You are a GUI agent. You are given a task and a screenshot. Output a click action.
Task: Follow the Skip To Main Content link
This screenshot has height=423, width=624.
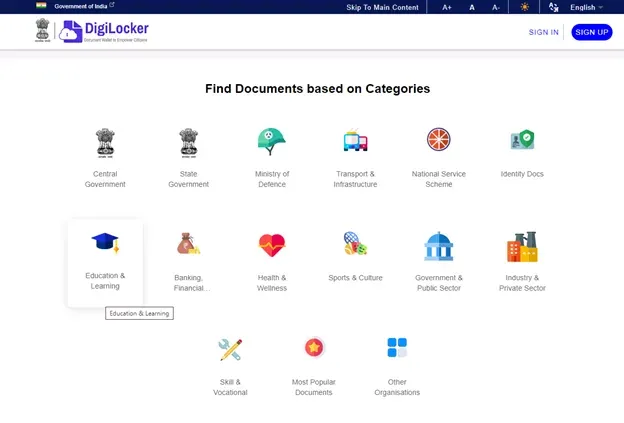coord(382,7)
